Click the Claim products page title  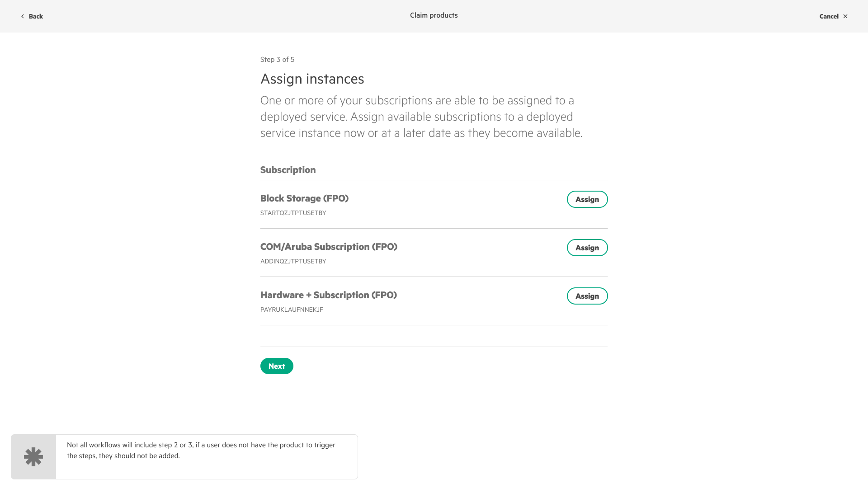coord(434,15)
